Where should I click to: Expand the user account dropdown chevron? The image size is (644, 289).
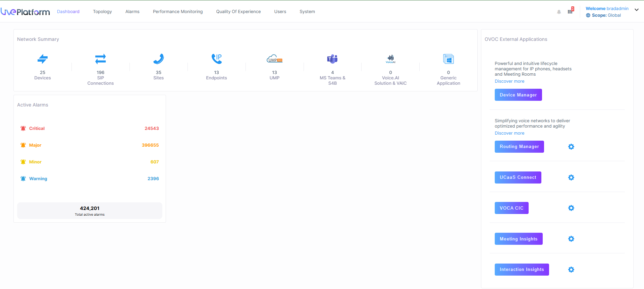[x=636, y=10]
